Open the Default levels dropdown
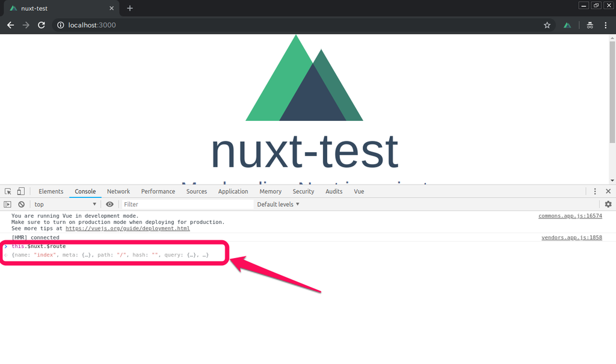 tap(278, 205)
